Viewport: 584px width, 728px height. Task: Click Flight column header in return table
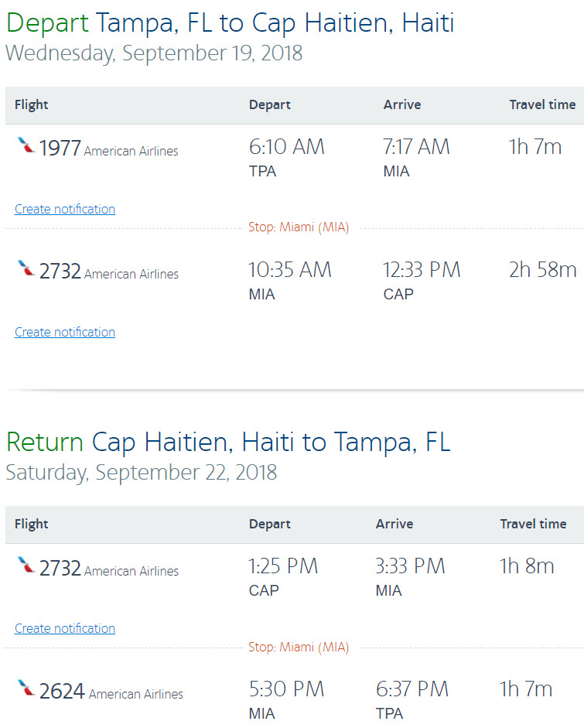click(31, 525)
